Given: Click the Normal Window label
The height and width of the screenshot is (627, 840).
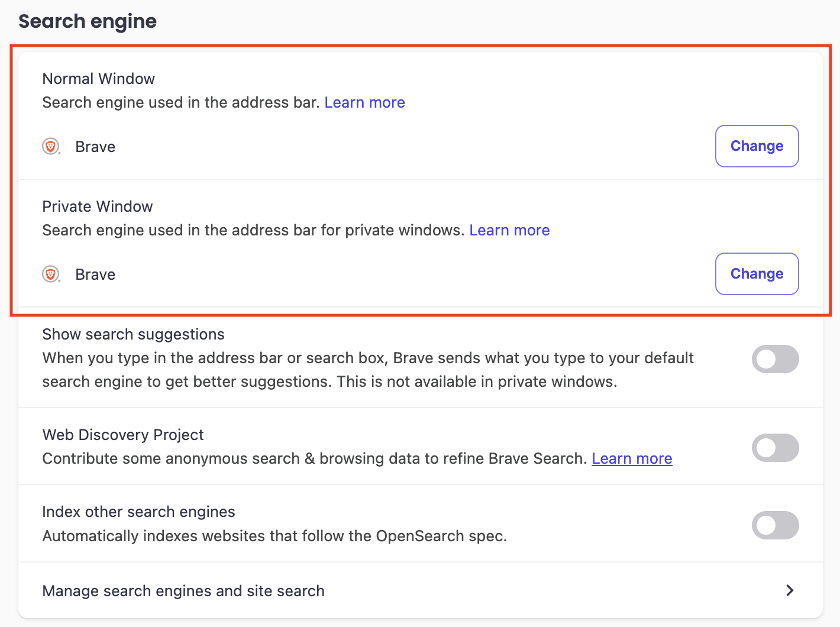Looking at the screenshot, I should (x=99, y=79).
